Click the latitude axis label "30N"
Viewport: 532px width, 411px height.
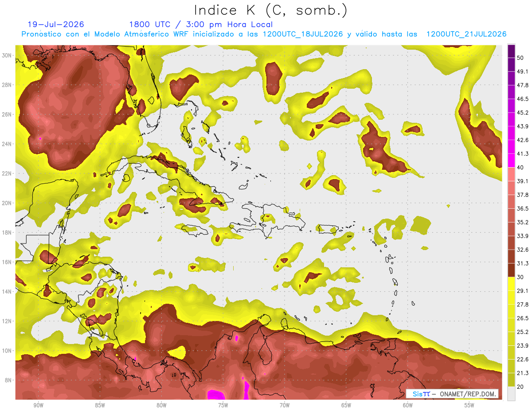pyautogui.click(x=7, y=55)
